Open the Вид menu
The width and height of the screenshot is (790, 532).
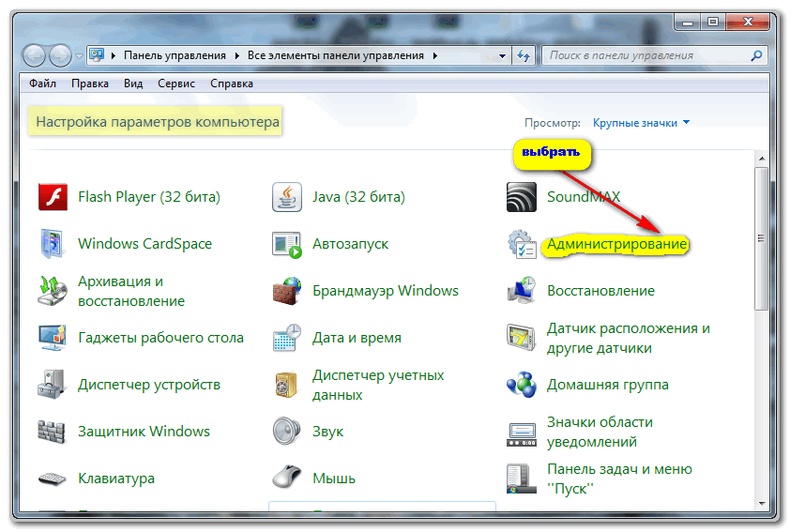coord(133,84)
